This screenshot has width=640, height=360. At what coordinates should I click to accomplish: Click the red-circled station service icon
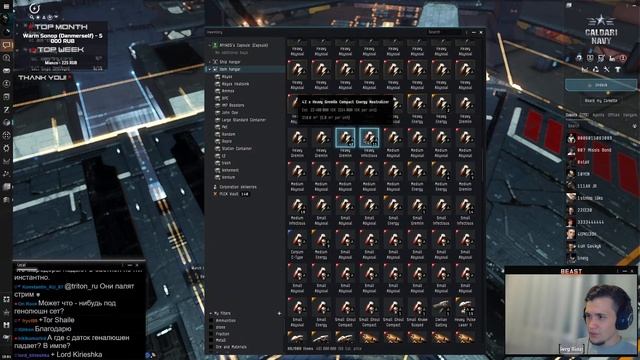[x=623, y=58]
